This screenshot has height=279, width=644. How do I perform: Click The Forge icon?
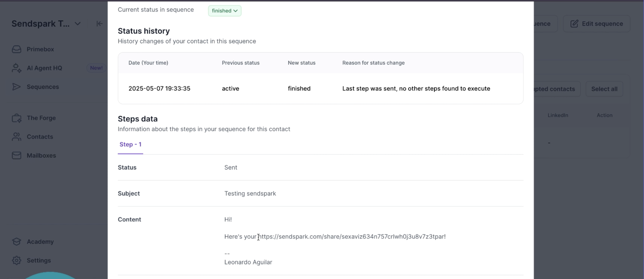(x=16, y=118)
